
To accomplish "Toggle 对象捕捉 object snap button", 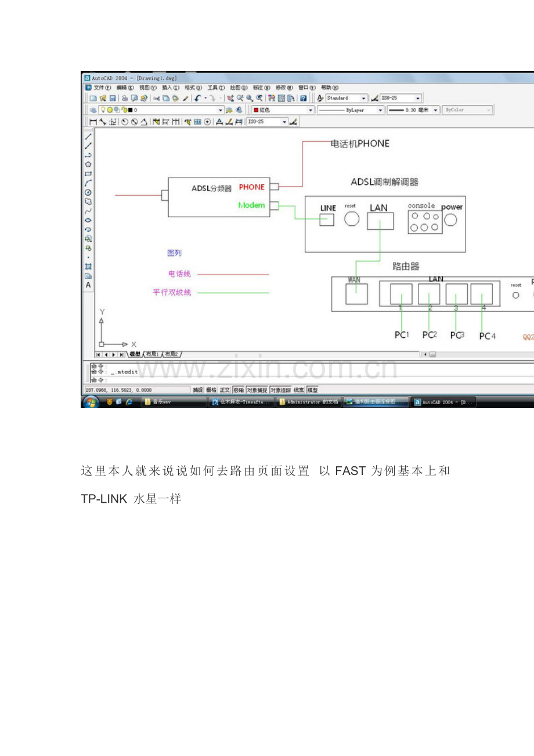I will pos(257,390).
